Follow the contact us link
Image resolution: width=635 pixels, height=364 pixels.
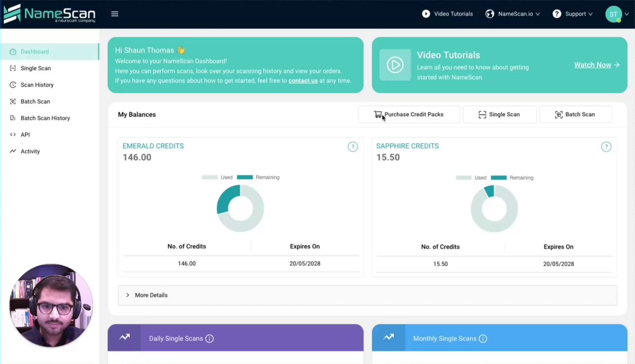coord(303,80)
